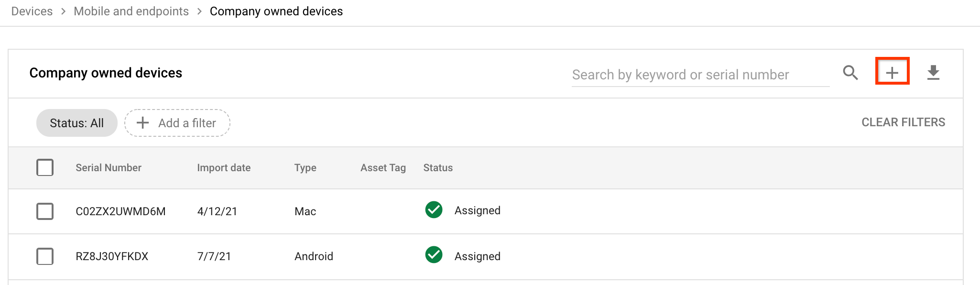Image resolution: width=980 pixels, height=285 pixels.
Task: Open the Status: All filter chip
Action: 76,123
